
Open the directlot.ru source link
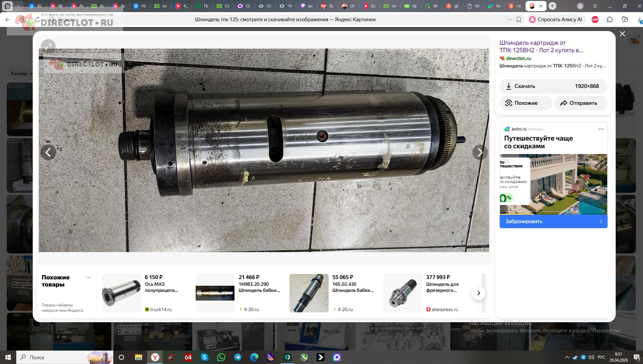click(x=518, y=58)
